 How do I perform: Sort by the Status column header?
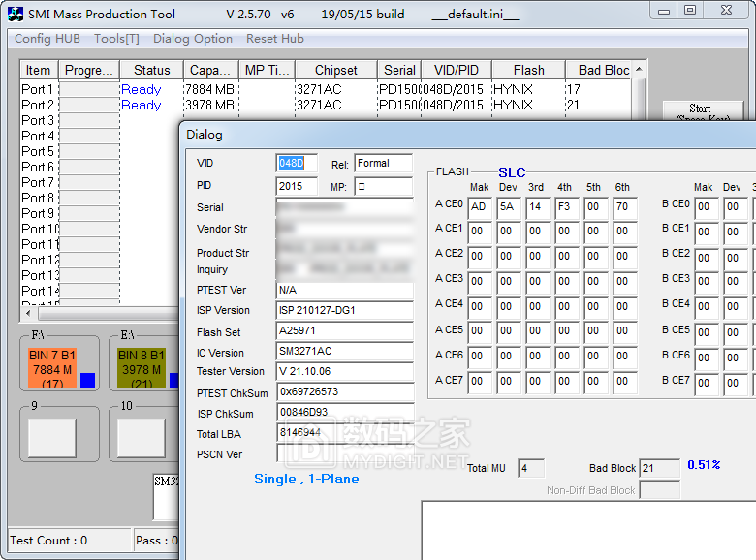(x=151, y=70)
